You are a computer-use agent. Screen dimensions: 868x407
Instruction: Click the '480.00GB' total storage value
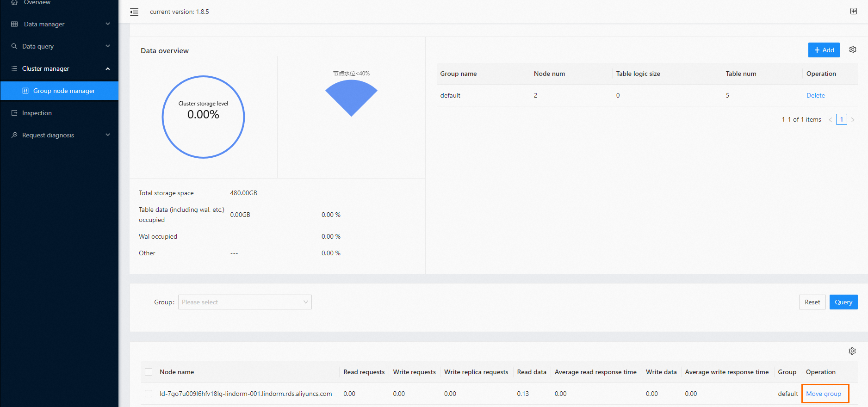(243, 193)
